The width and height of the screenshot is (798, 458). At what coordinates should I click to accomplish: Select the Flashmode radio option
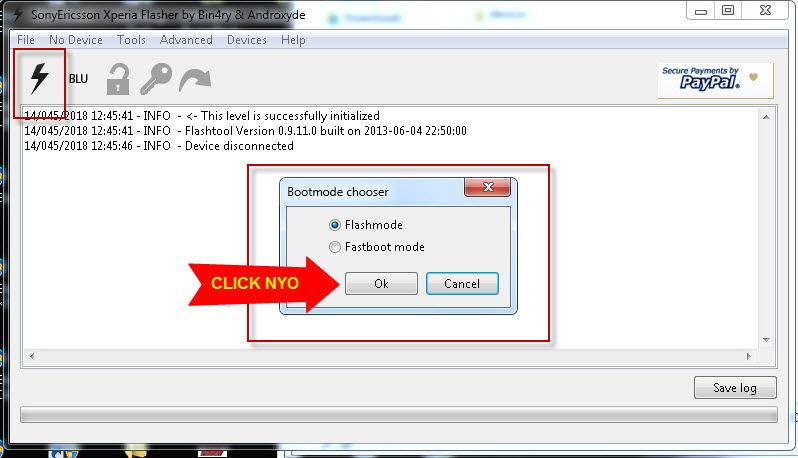click(366, 224)
